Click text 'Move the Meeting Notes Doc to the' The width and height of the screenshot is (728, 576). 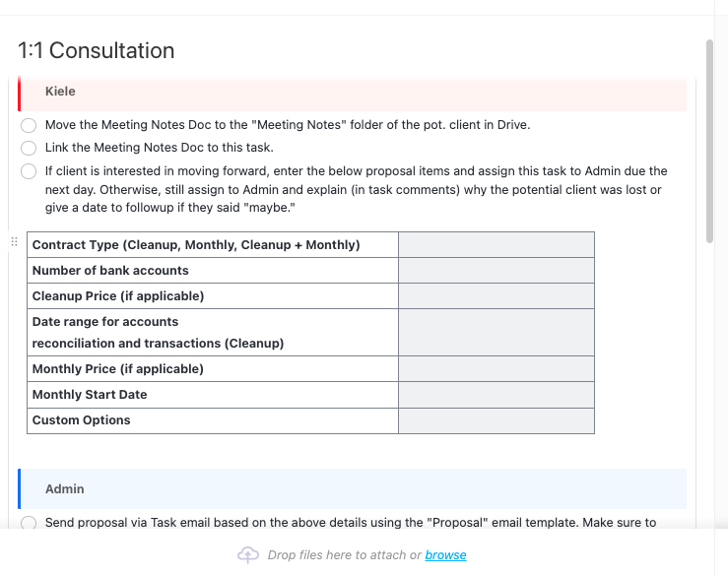[147, 125]
